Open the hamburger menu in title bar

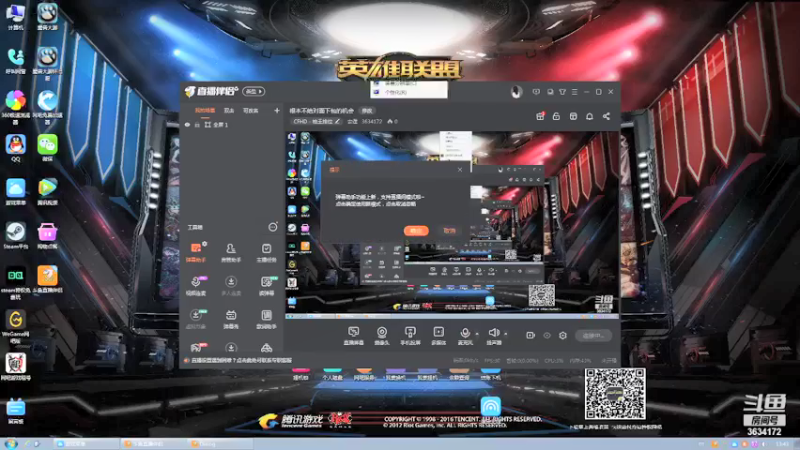[x=574, y=92]
